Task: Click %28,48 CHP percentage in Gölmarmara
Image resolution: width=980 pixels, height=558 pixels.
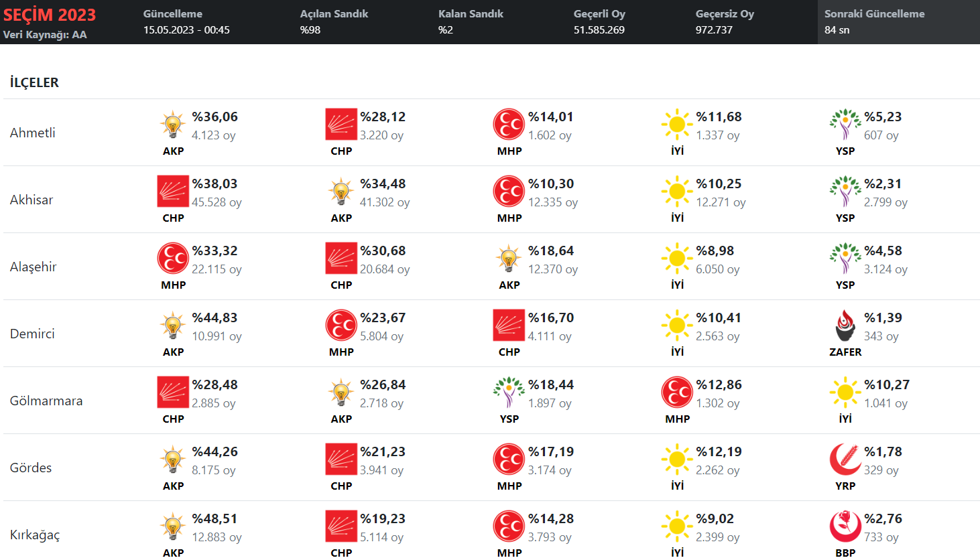Action: [x=215, y=385]
